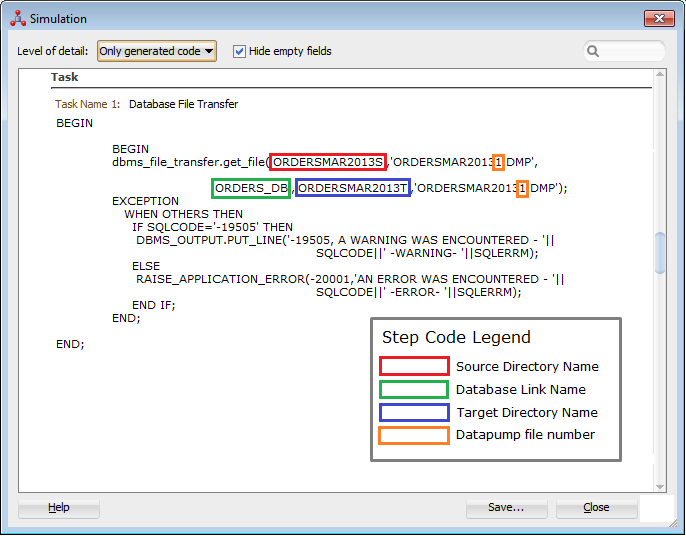Screen dimensions: 686x536
Task: Close the Simulation window with the red X
Action: (659, 18)
